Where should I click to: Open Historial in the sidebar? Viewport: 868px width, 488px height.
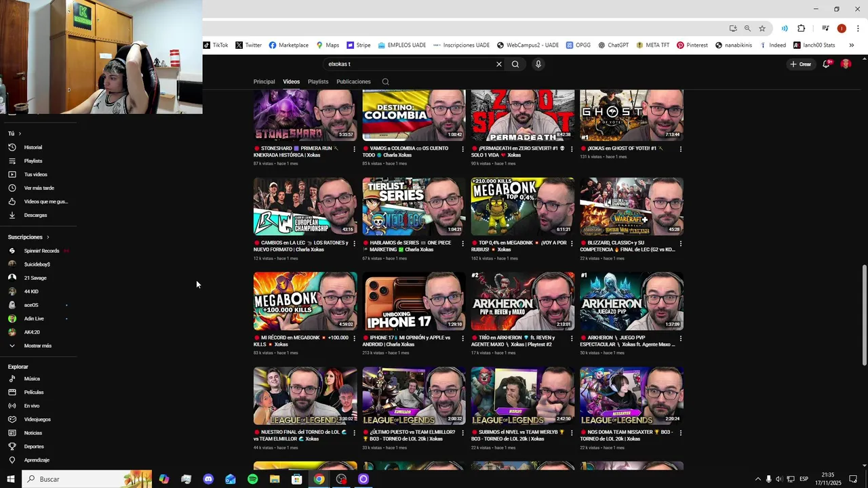click(33, 147)
